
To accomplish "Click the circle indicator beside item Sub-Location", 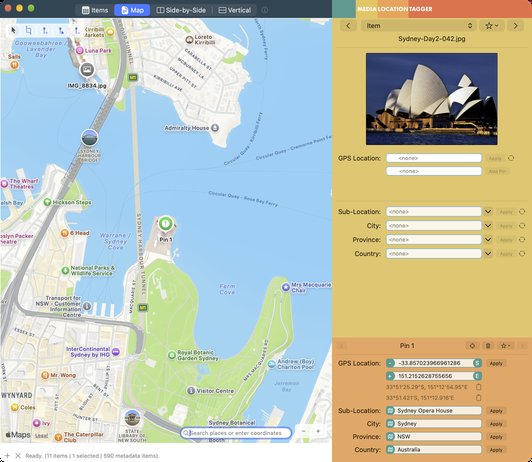I will point(522,212).
